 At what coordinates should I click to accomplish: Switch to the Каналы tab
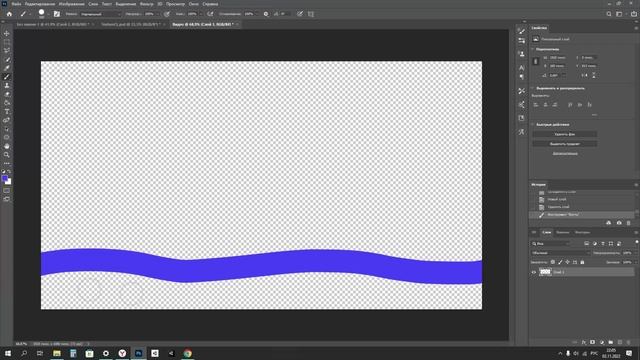pyautogui.click(x=562, y=232)
